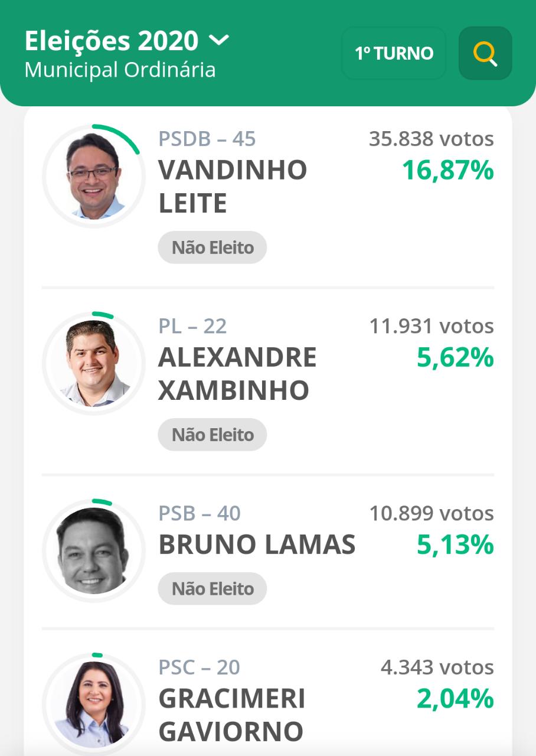The image size is (536, 756).
Task: Open Gracimeri Gaviorno's candidate photo
Action: pos(93,703)
